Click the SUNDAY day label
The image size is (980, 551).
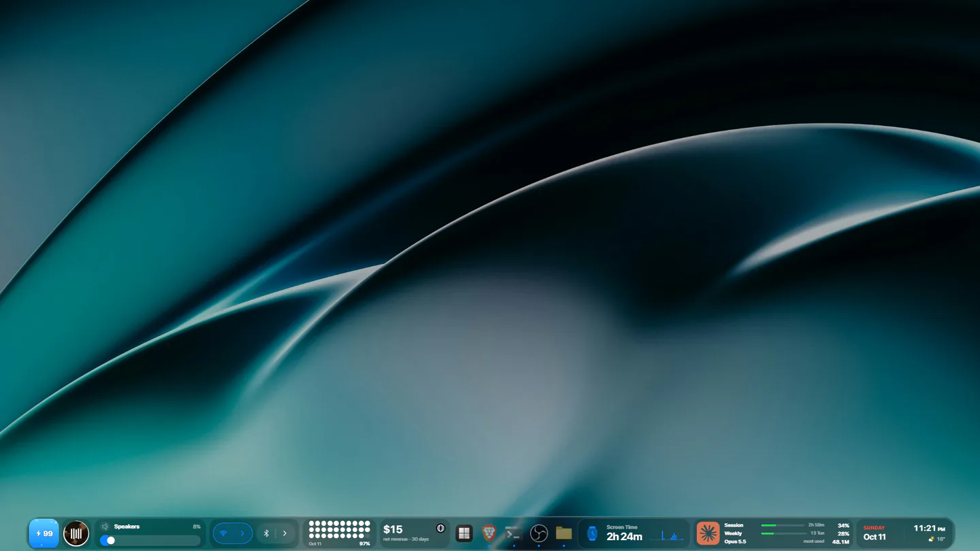click(x=874, y=527)
